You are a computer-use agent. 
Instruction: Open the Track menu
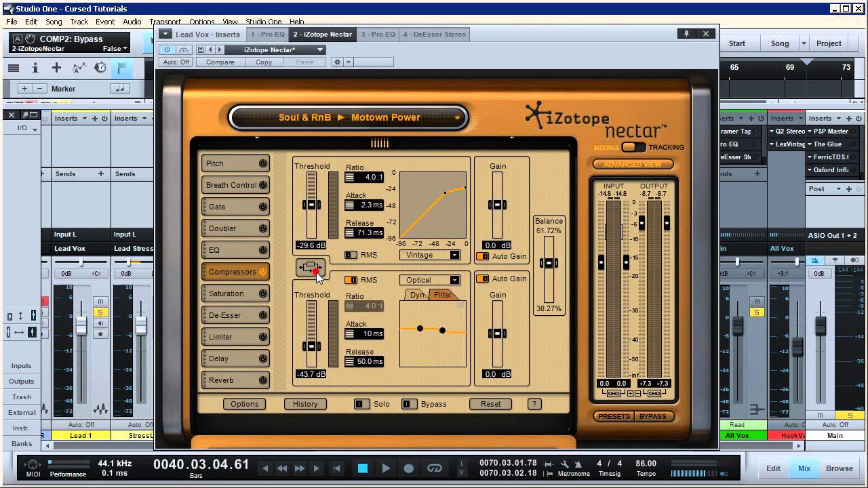click(79, 22)
